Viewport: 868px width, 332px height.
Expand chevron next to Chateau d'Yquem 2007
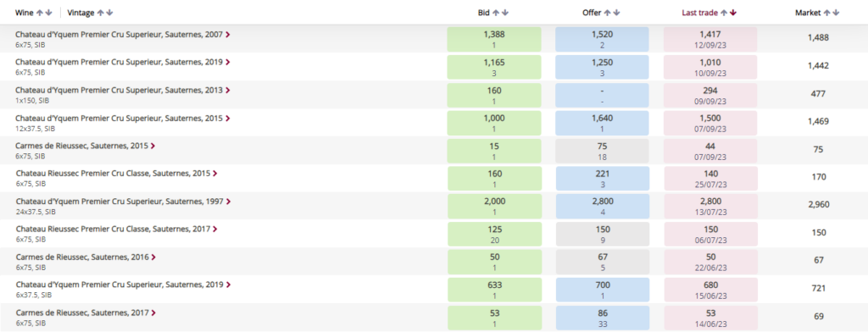coord(228,35)
